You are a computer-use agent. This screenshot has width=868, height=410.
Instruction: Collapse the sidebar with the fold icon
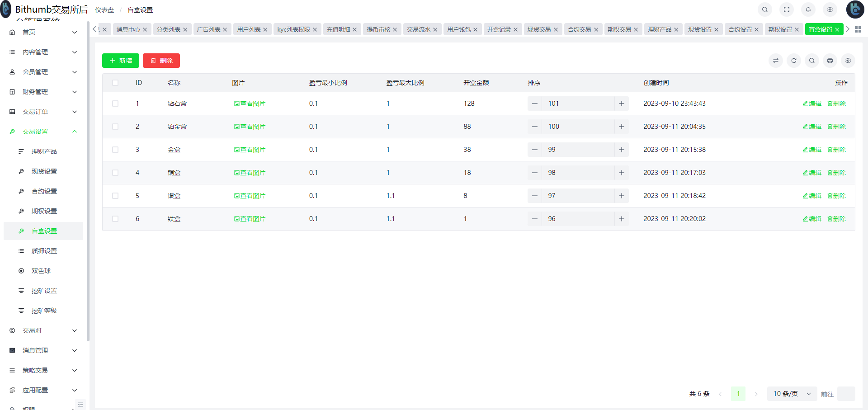[x=80, y=405]
